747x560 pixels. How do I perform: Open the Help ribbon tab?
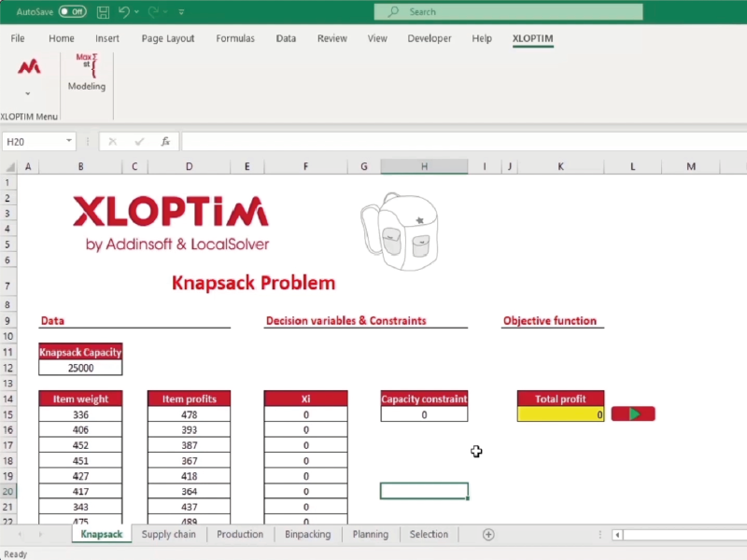pyautogui.click(x=482, y=38)
